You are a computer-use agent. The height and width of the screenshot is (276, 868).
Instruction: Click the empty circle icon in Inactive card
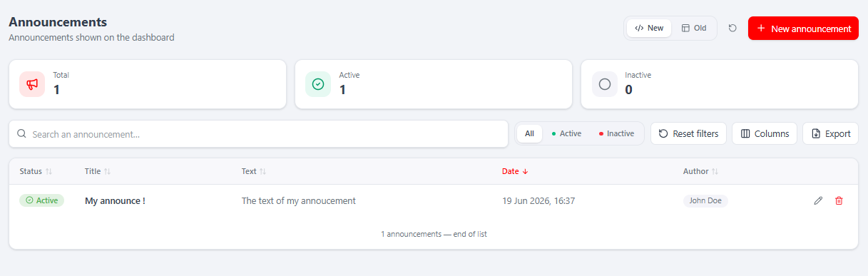[x=605, y=84]
